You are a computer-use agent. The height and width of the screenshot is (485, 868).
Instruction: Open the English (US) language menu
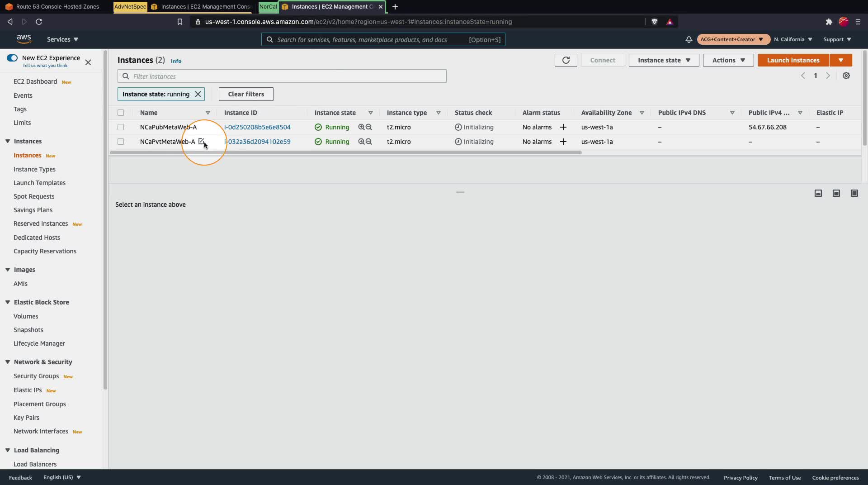62,477
